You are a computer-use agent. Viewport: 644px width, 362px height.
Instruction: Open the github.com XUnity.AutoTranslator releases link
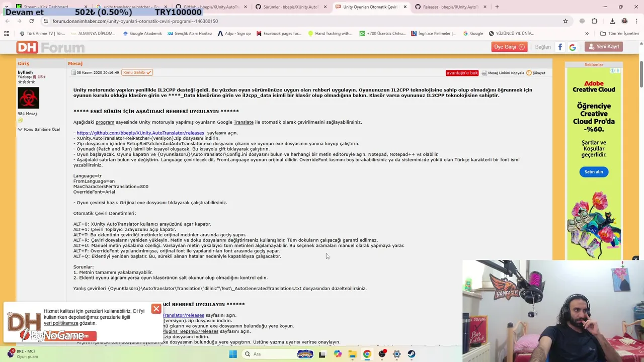(140, 133)
